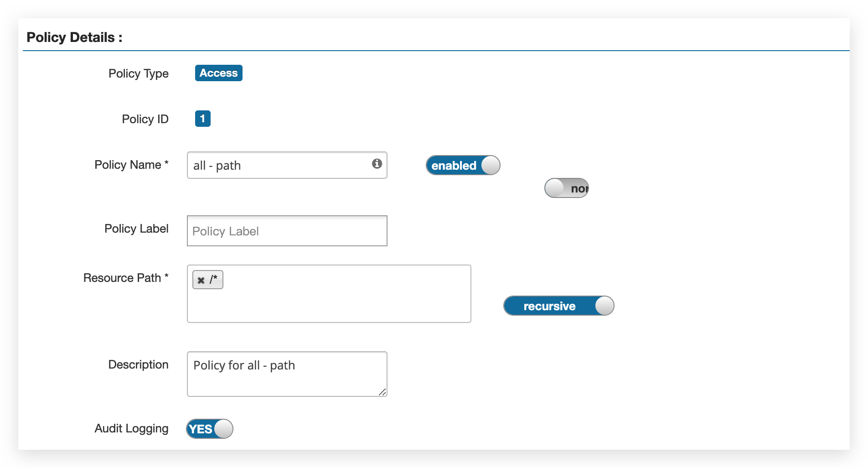The width and height of the screenshot is (868, 468).
Task: Focus the Policy Label input box
Action: tap(287, 231)
